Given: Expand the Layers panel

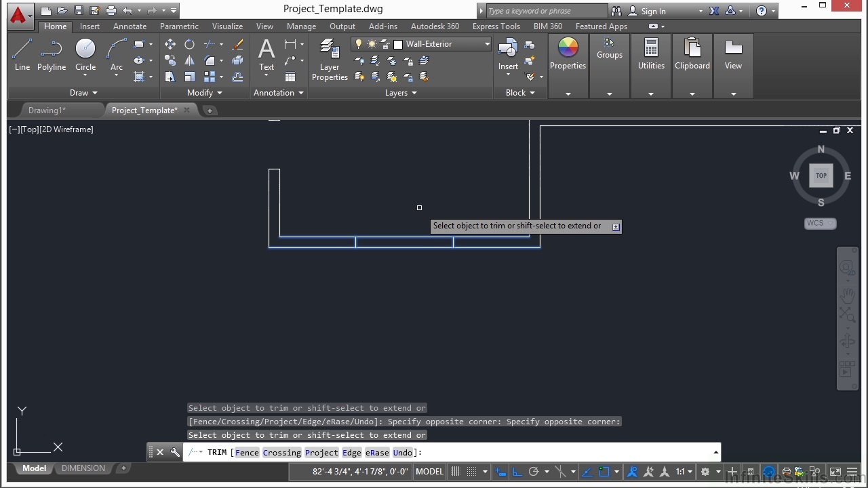Looking at the screenshot, I should coord(401,93).
